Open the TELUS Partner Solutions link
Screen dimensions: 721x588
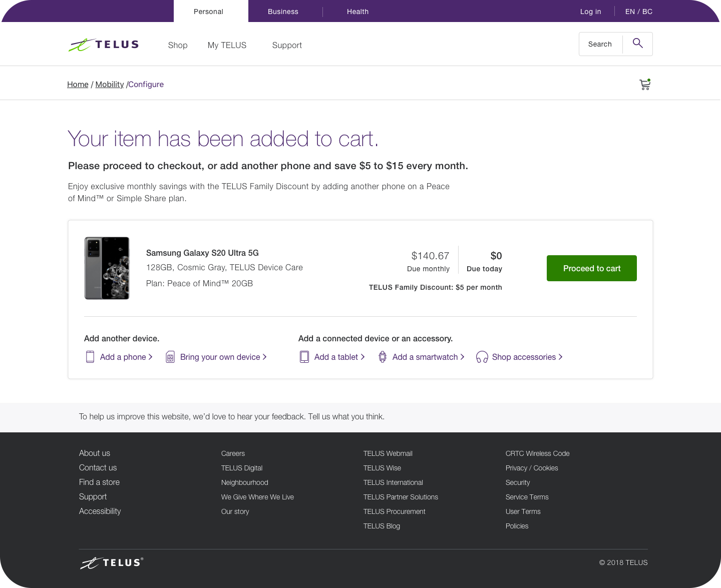[x=401, y=497]
